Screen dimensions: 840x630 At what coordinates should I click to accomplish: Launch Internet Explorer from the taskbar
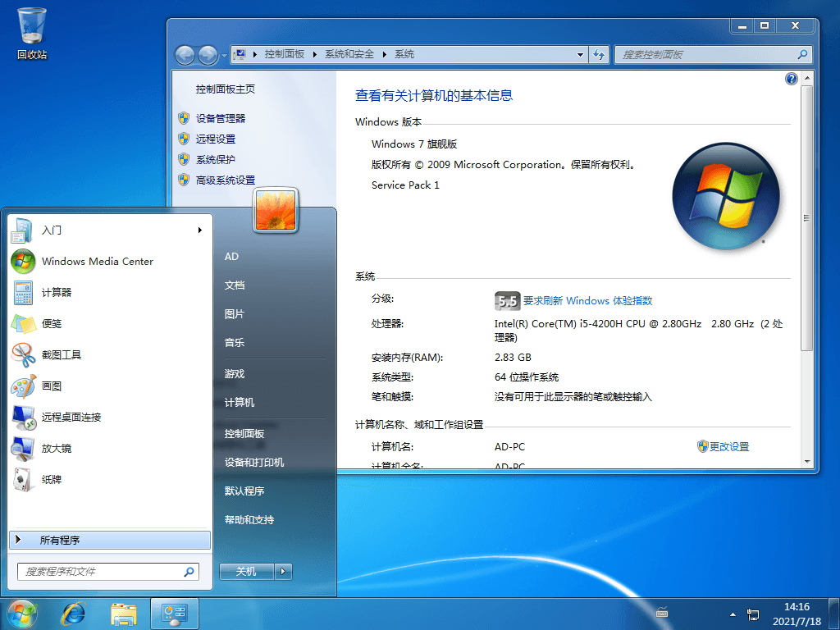click(x=73, y=614)
